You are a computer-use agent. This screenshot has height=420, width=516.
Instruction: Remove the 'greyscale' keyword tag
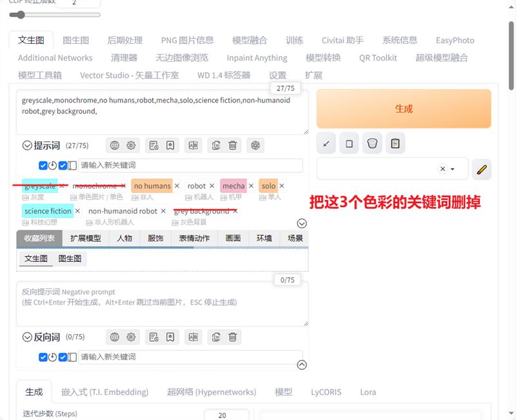coord(61,186)
